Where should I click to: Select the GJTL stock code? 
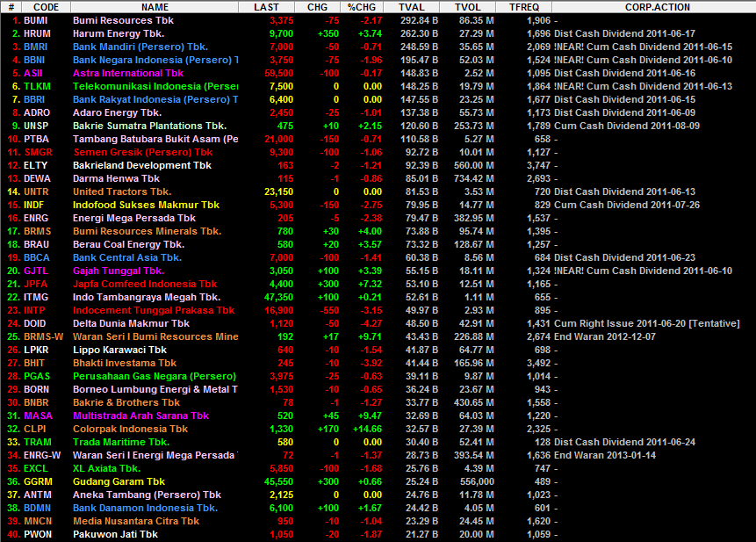(x=36, y=271)
